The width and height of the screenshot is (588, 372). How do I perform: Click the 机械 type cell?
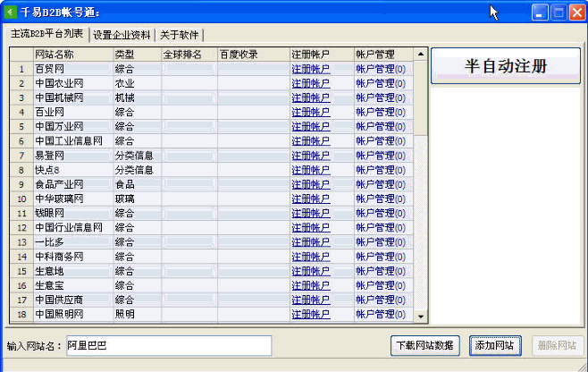pyautogui.click(x=138, y=98)
